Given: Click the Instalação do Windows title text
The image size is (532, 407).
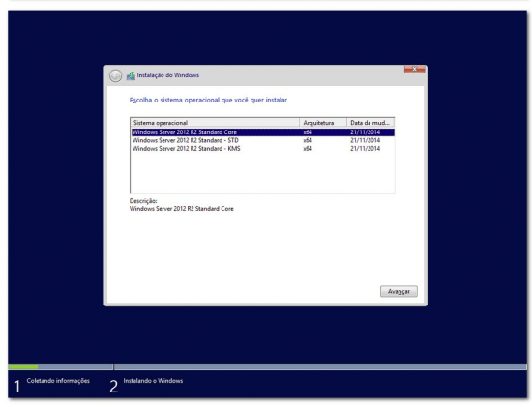Looking at the screenshot, I should 168,75.
